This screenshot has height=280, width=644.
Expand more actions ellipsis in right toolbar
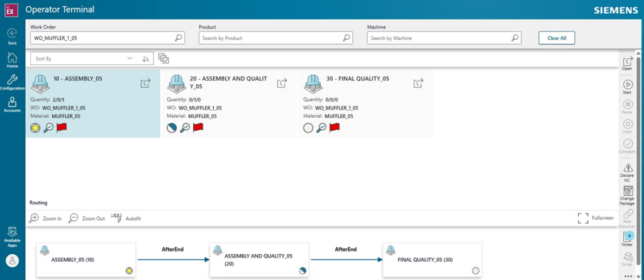coord(627,276)
